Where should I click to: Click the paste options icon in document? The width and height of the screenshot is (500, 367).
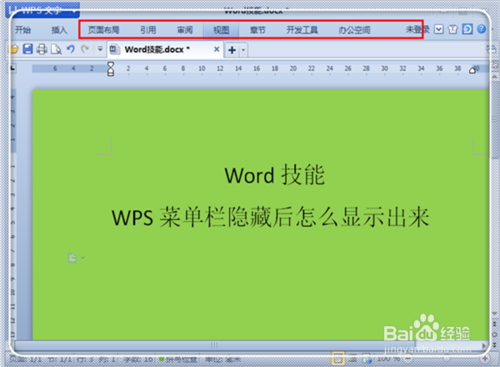click(72, 258)
